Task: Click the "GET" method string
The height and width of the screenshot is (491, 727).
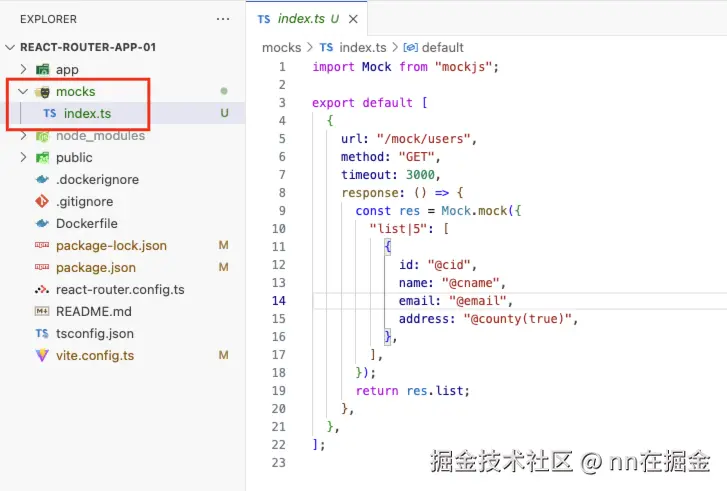Action: 416,157
